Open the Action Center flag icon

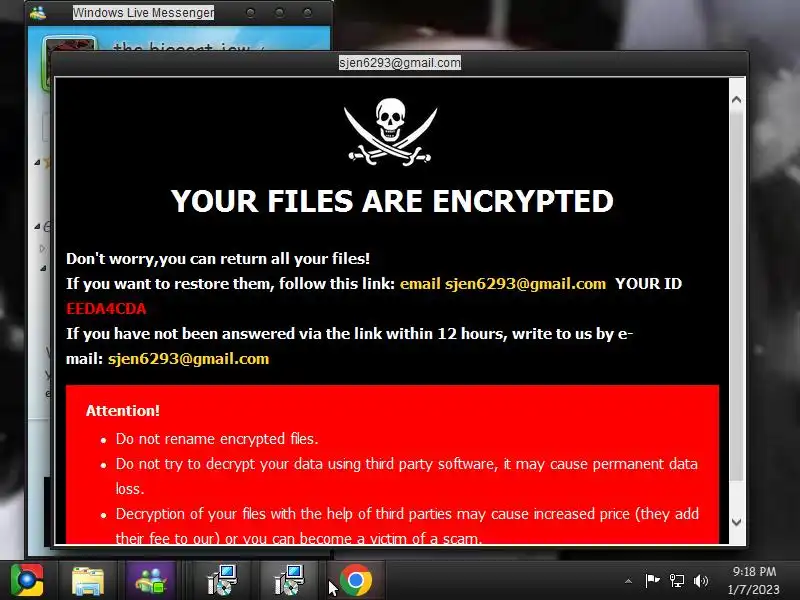pyautogui.click(x=652, y=581)
